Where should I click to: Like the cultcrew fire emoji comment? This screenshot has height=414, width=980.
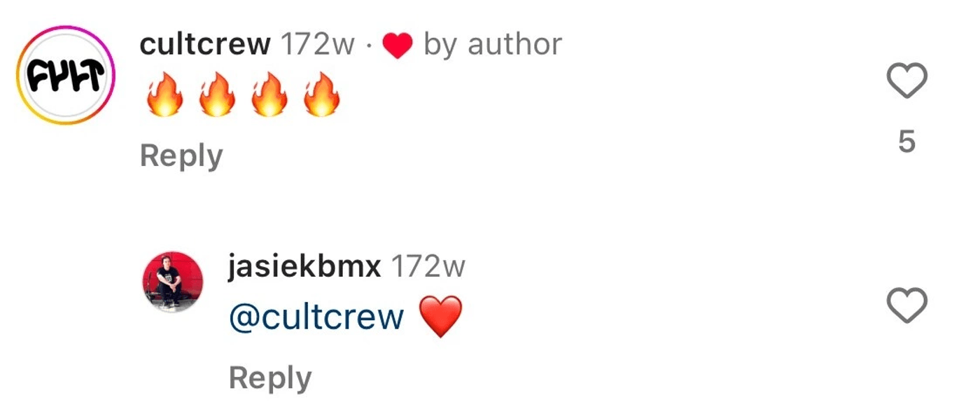pyautogui.click(x=906, y=81)
